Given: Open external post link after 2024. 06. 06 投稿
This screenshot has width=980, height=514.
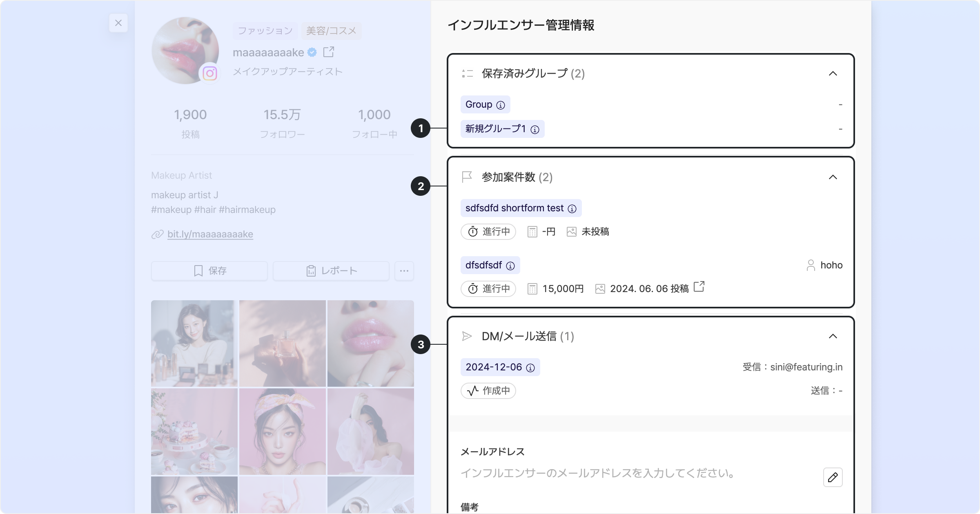Looking at the screenshot, I should (699, 287).
